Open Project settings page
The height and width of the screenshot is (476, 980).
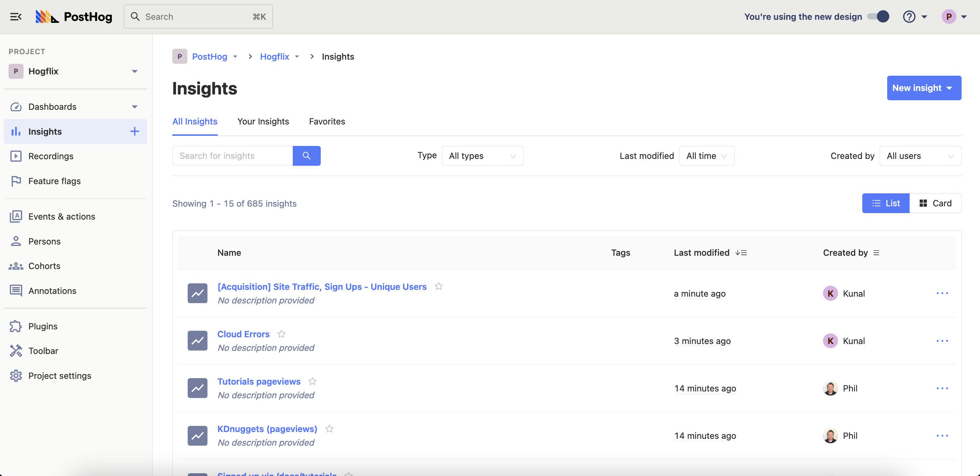(75, 376)
